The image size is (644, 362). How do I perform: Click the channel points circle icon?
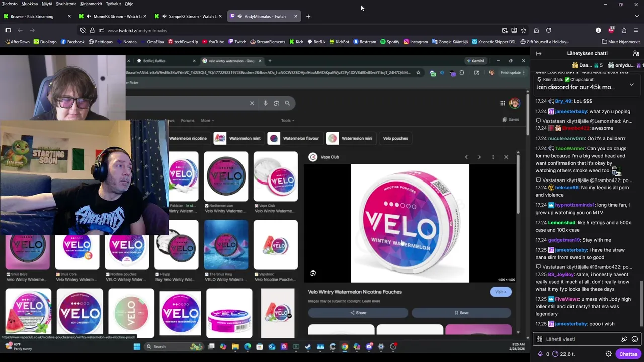point(555,354)
